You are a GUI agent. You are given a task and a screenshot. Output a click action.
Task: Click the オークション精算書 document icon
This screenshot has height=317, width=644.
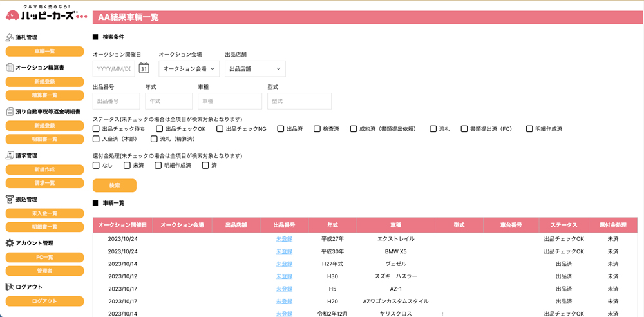pyautogui.click(x=10, y=68)
